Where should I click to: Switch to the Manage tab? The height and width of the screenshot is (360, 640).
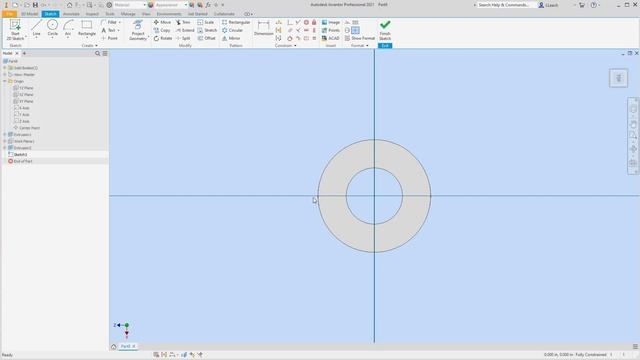coord(128,14)
